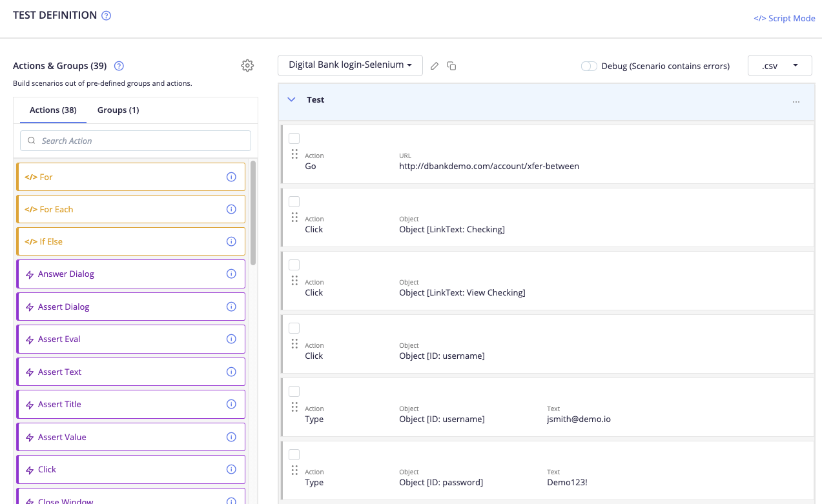822x504 pixels.
Task: Click the info icon on Assert Text
Action: tap(231, 372)
